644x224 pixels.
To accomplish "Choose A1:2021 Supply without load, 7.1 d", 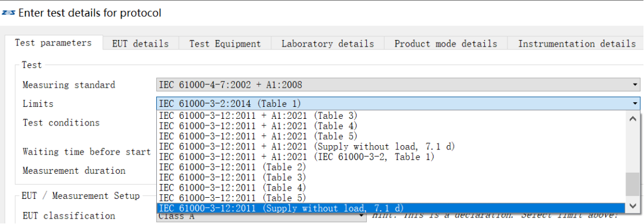I will (391, 146).
